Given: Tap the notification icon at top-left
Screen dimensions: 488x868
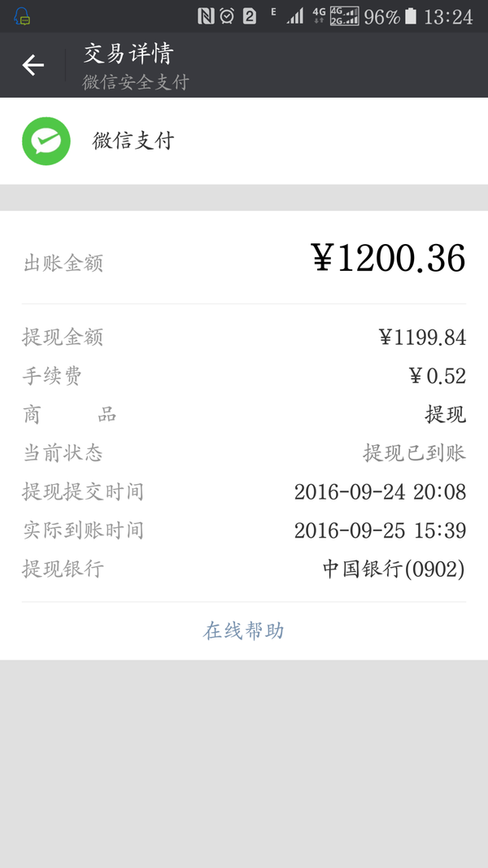Looking at the screenshot, I should 23,15.
